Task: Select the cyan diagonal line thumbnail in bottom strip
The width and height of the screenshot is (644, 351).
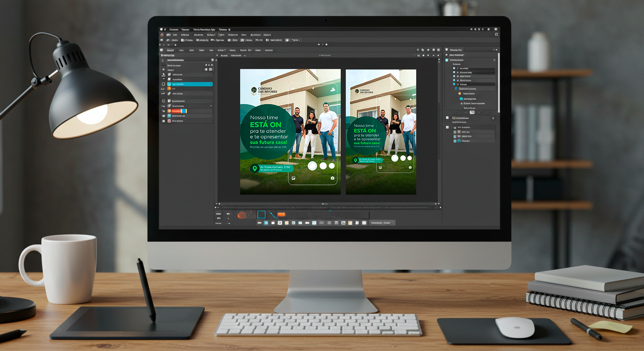Action: point(273,215)
